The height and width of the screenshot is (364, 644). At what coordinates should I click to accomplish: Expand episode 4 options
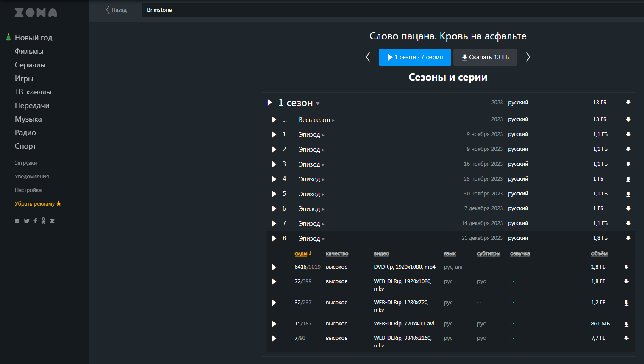pyautogui.click(x=311, y=179)
